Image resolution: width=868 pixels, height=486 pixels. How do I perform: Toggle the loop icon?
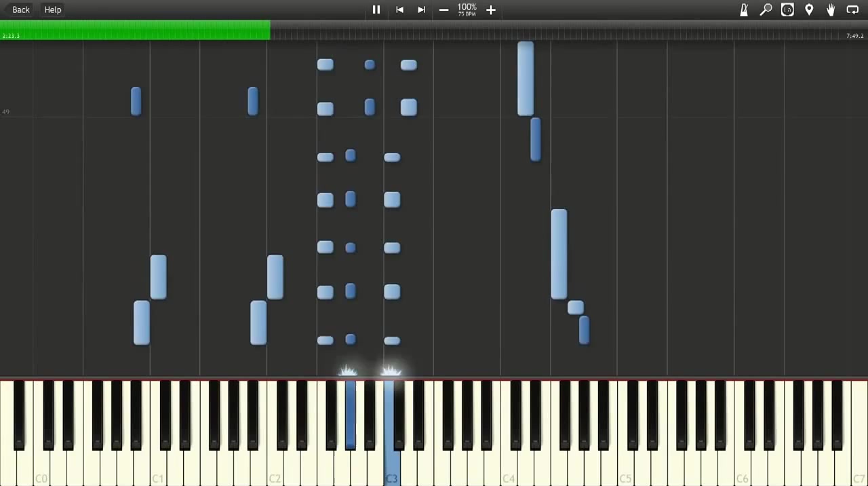pos(852,10)
